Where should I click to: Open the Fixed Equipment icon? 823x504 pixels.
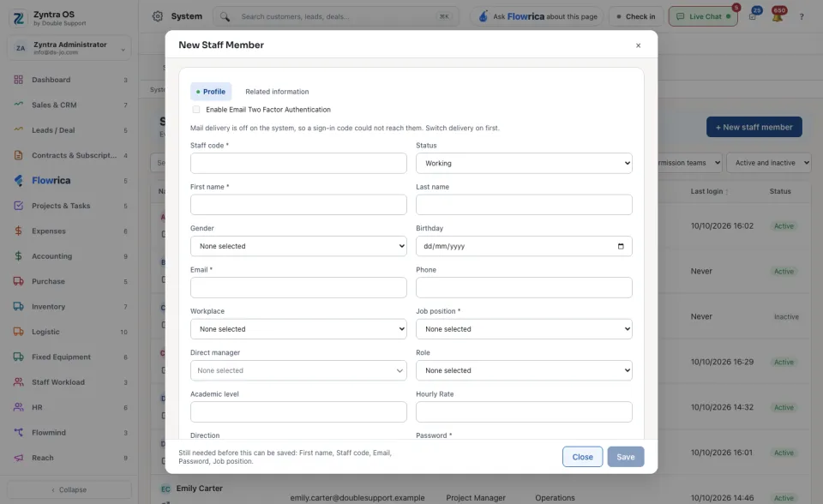(18, 357)
